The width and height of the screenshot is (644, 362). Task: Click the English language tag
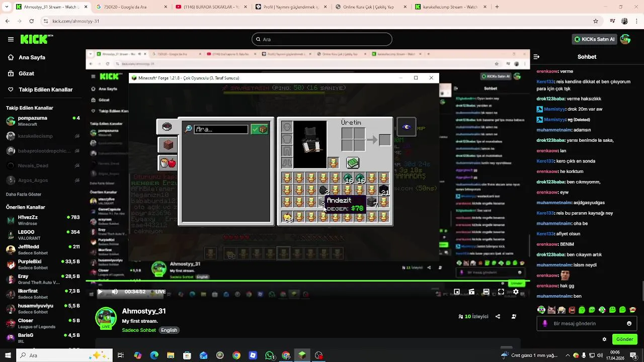pos(169,330)
